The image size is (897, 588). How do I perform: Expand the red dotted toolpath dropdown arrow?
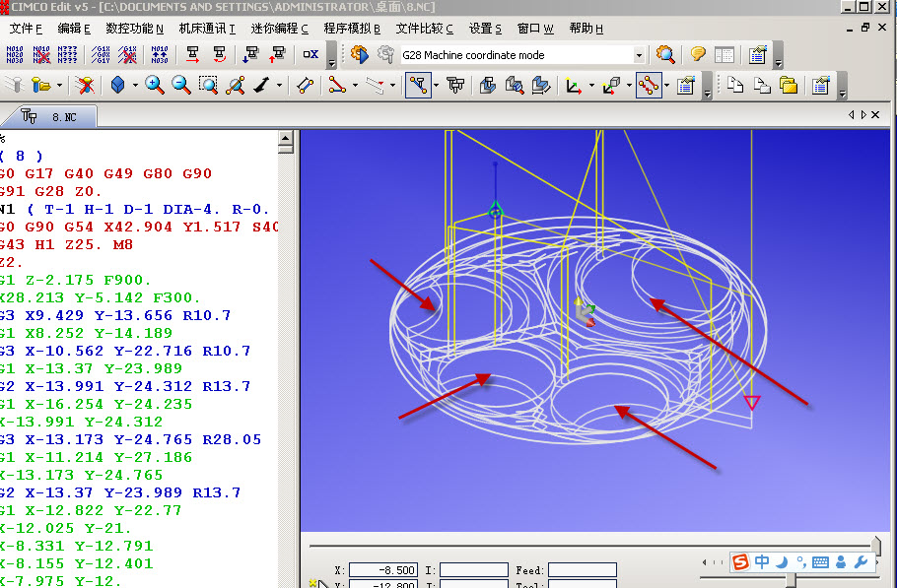coord(666,86)
